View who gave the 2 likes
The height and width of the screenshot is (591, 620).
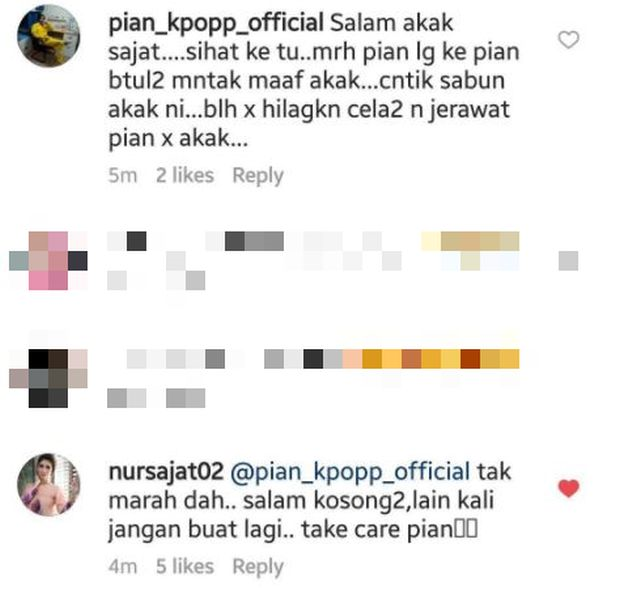tap(185, 175)
